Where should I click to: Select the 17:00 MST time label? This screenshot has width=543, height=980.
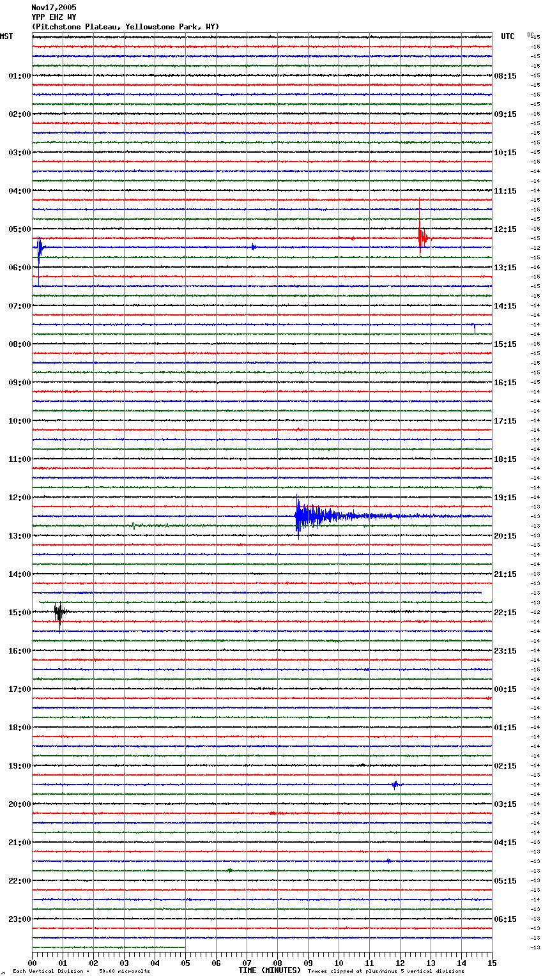[20, 689]
